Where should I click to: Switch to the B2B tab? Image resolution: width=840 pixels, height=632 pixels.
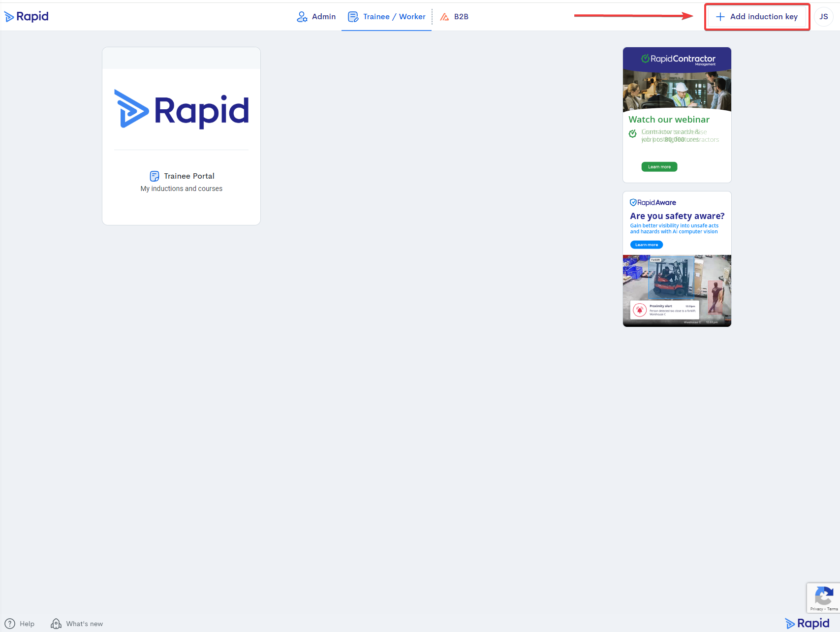click(454, 17)
